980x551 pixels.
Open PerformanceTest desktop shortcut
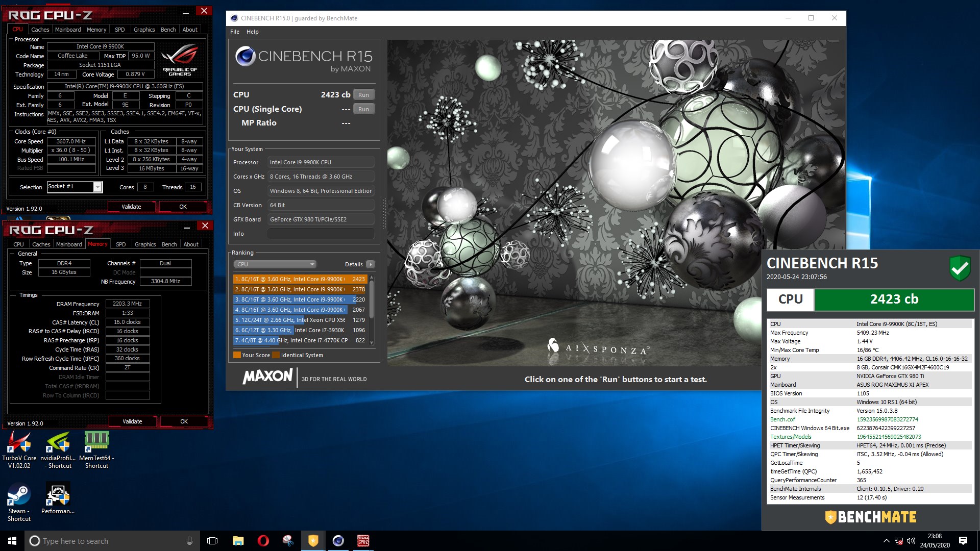click(x=58, y=498)
